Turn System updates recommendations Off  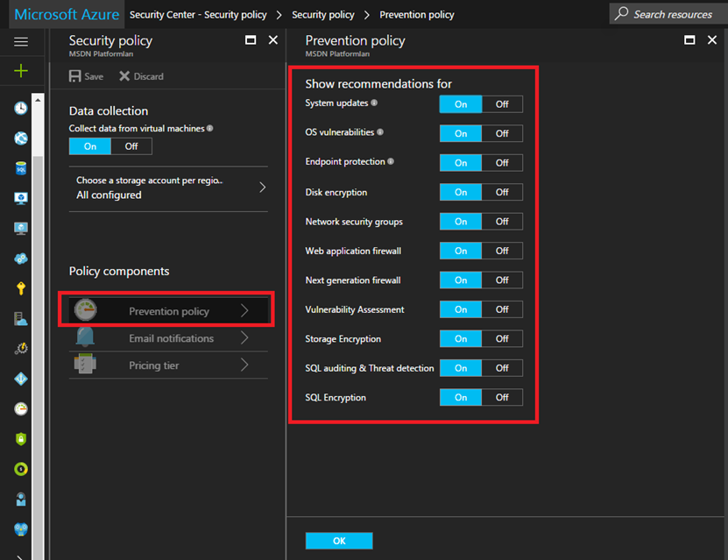pyautogui.click(x=502, y=104)
